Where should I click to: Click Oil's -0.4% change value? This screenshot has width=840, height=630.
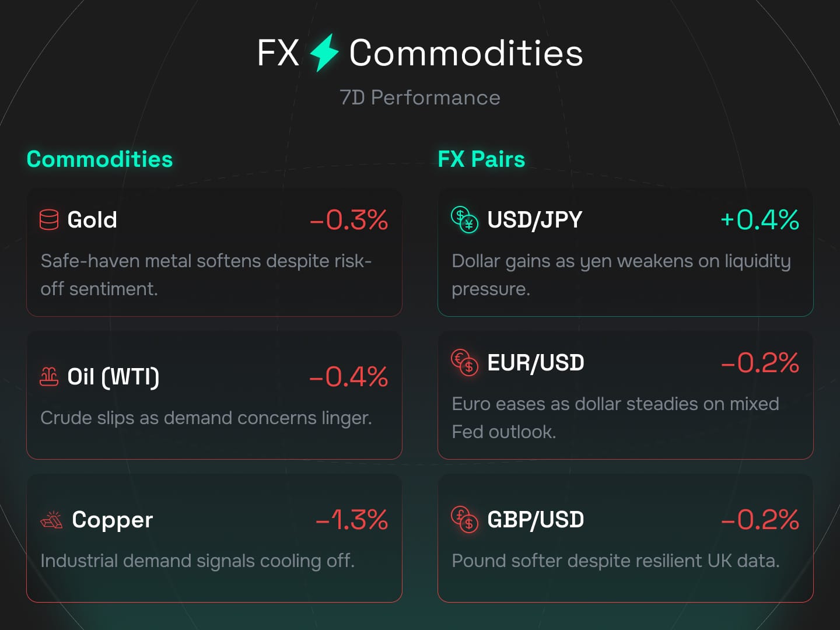pos(348,377)
